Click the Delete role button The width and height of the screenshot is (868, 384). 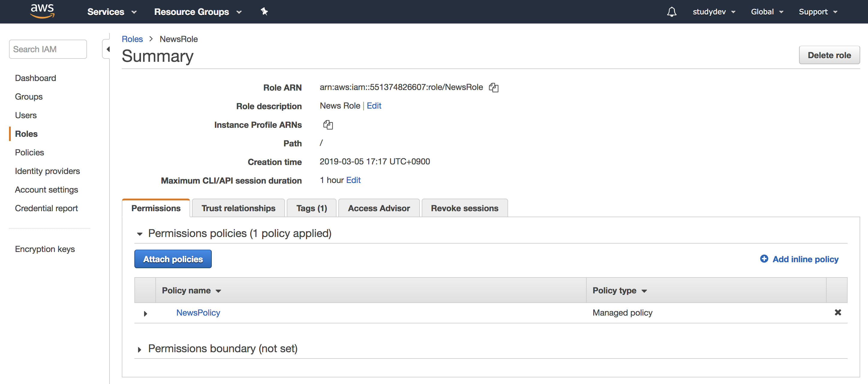click(x=829, y=55)
